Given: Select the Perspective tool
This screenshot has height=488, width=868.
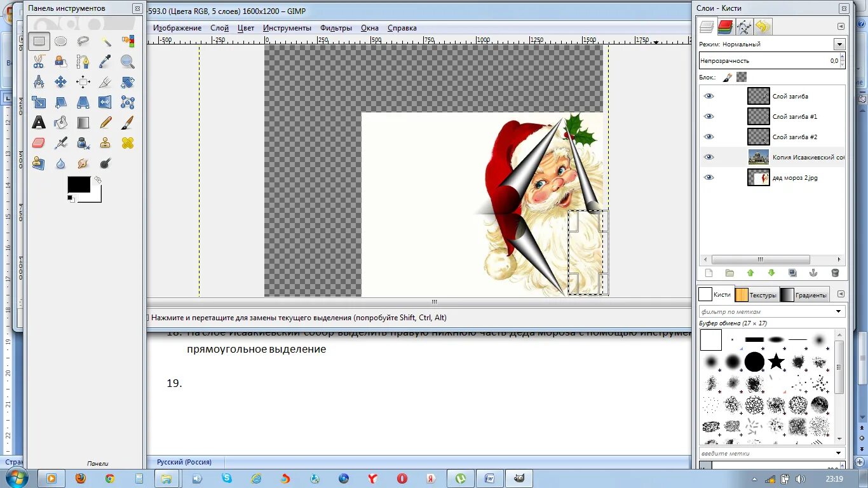Looking at the screenshot, I should 83,102.
